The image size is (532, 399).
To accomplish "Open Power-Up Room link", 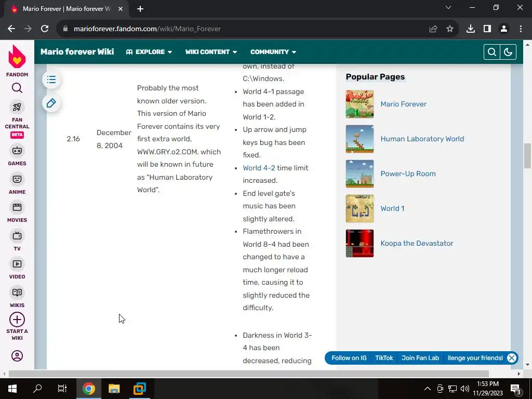I will tap(408, 174).
